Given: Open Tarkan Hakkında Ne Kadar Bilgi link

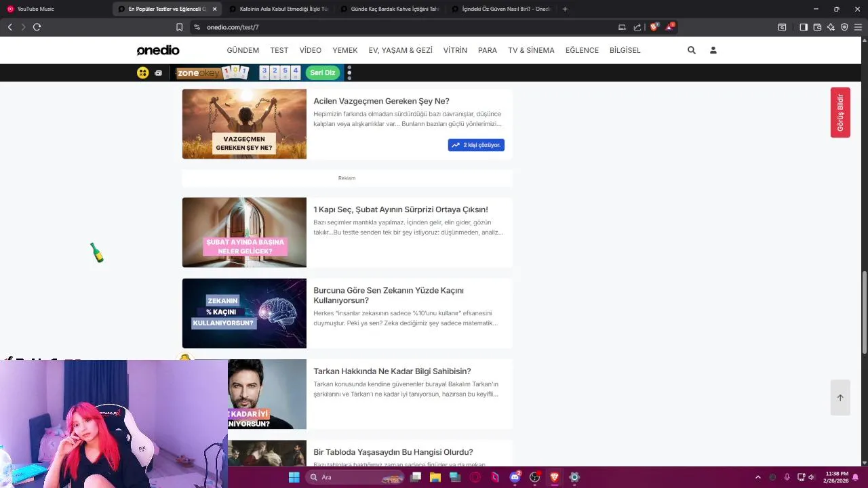Looking at the screenshot, I should pos(392,371).
